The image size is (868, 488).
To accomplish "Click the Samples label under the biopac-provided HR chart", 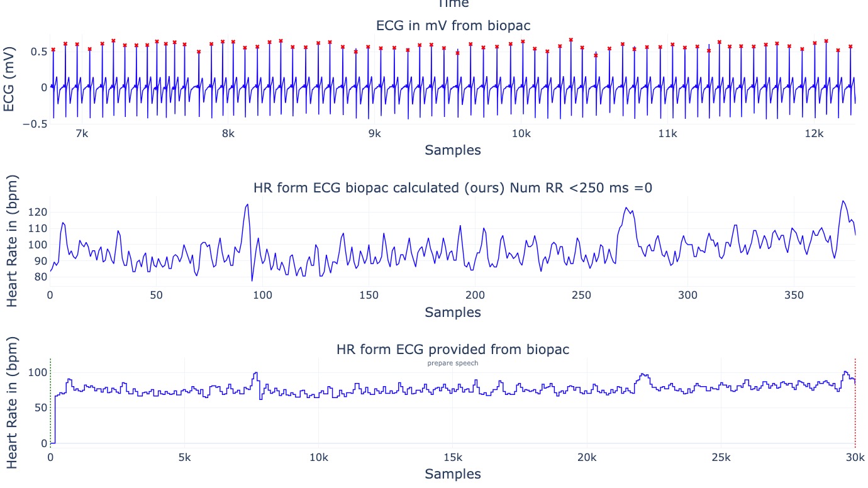I will click(x=453, y=474).
